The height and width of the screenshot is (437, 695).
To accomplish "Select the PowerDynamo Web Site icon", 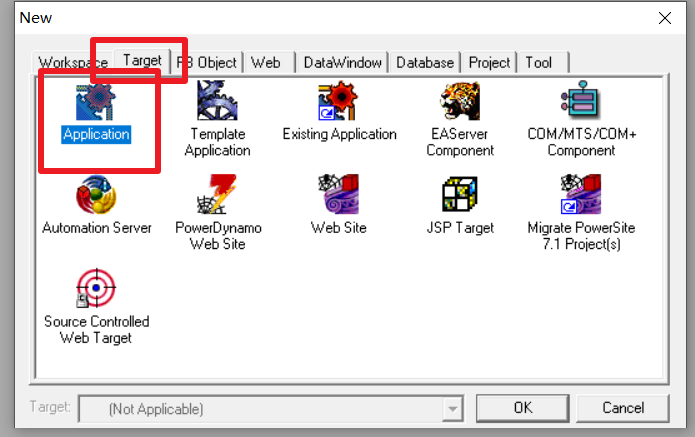I will pos(217,194).
